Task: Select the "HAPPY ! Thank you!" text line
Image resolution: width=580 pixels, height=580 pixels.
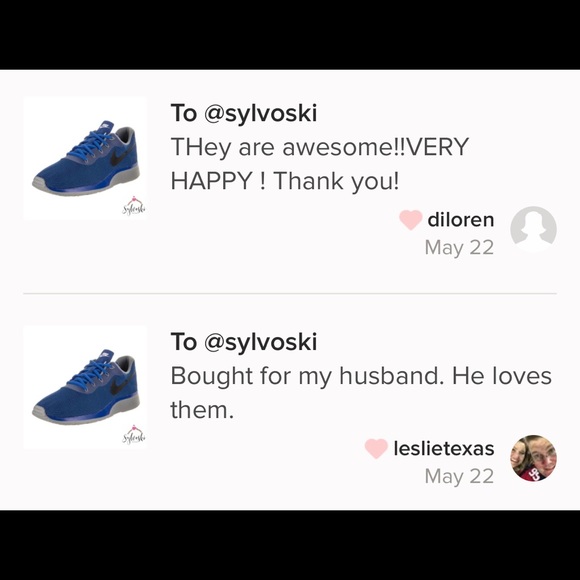Action: tap(285, 181)
